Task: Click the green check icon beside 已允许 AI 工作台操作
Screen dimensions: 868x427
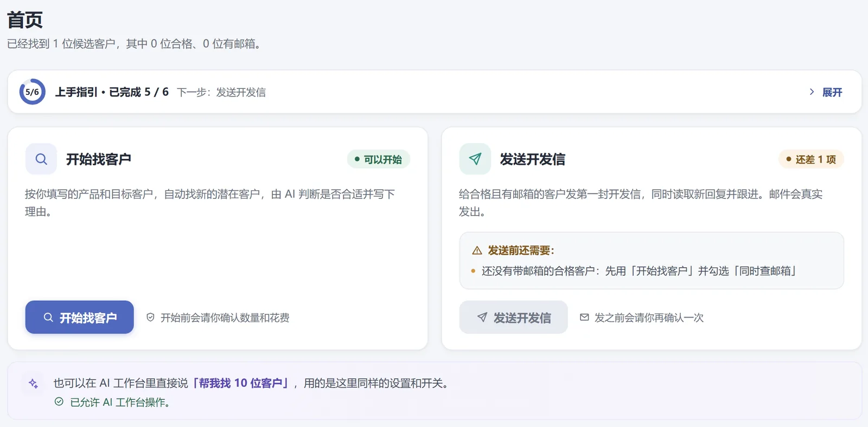Action: (59, 402)
